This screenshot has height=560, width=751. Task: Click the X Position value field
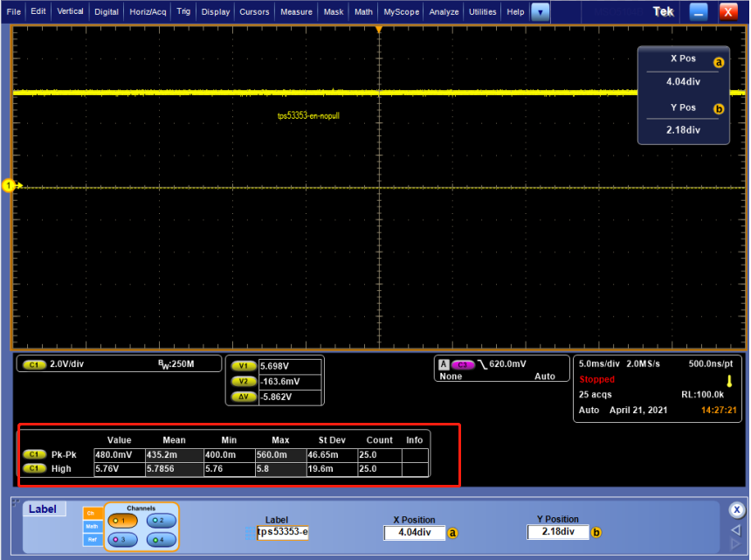tap(412, 532)
